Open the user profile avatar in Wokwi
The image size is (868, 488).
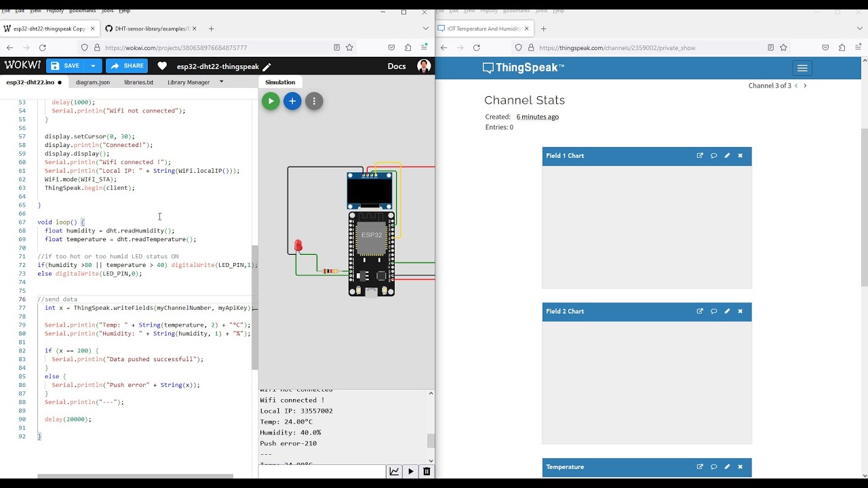[x=424, y=66]
